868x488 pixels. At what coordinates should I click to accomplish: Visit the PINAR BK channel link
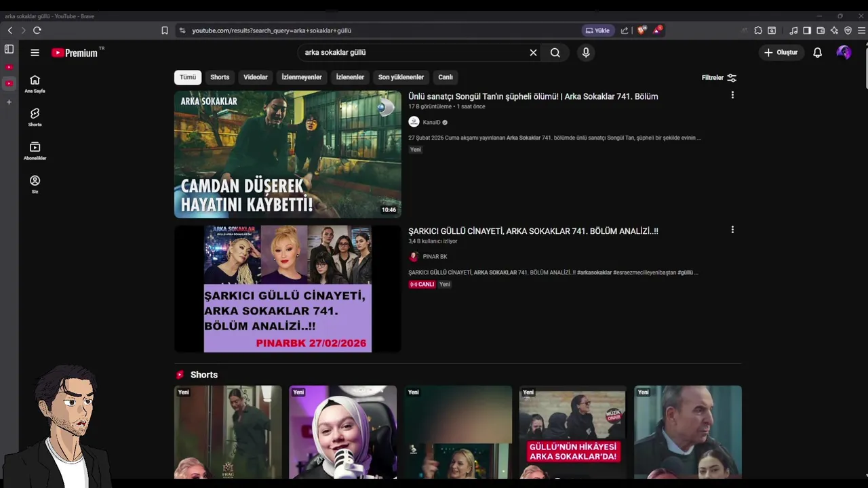tap(435, 257)
